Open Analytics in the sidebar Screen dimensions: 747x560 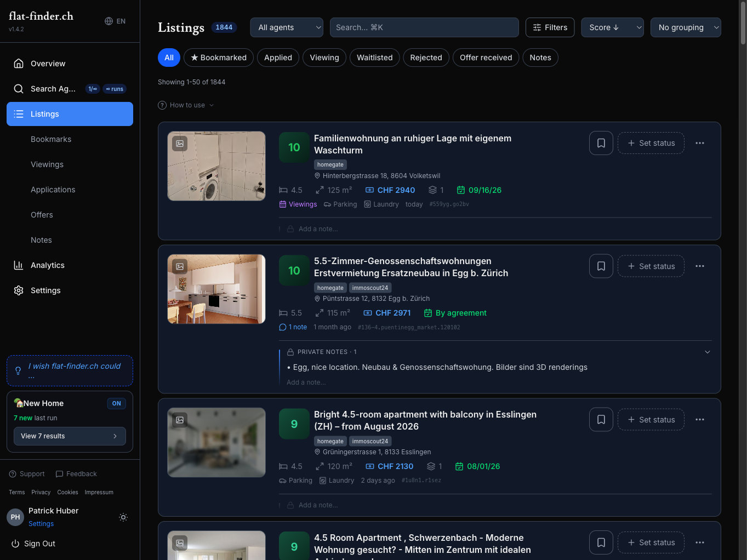[70, 265]
